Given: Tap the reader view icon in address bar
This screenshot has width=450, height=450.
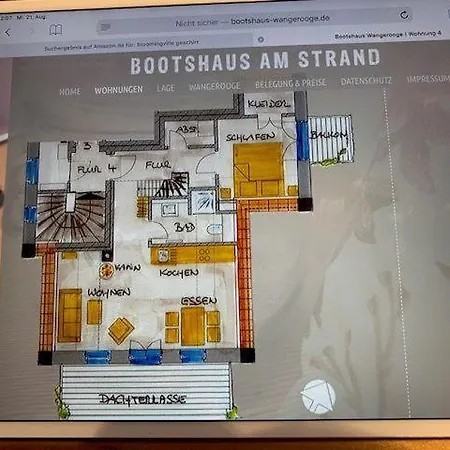Looking at the screenshot, I should pos(105,27).
